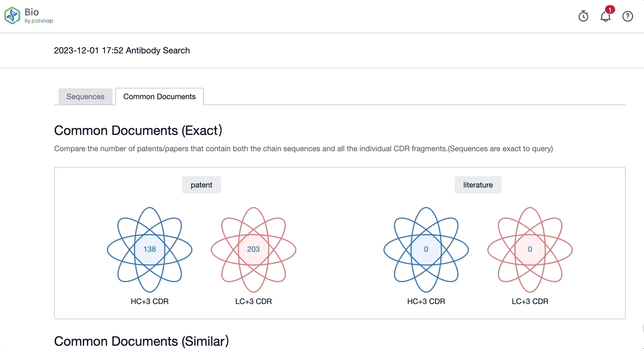
Task: Click the 138 count in blue diagram
Action: click(149, 249)
